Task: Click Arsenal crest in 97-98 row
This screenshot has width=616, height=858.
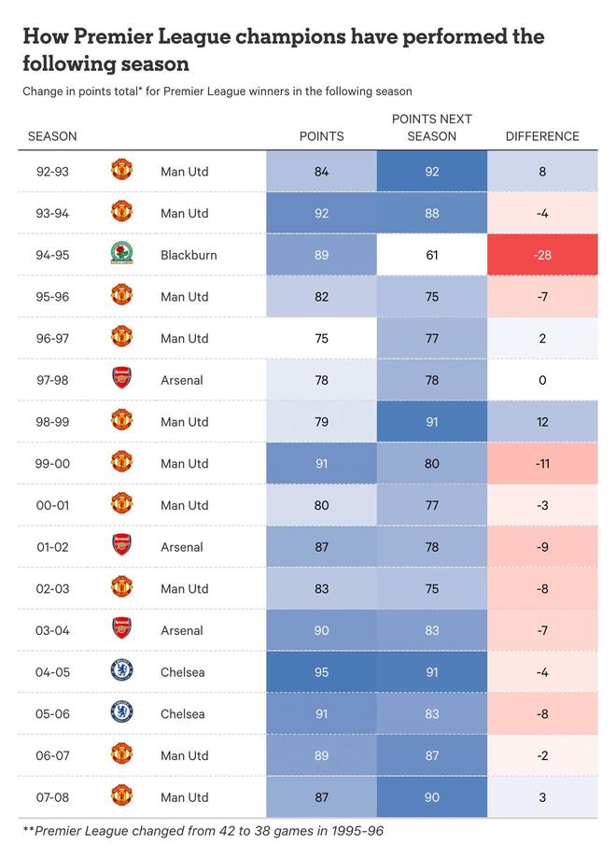Action: pyautogui.click(x=121, y=380)
